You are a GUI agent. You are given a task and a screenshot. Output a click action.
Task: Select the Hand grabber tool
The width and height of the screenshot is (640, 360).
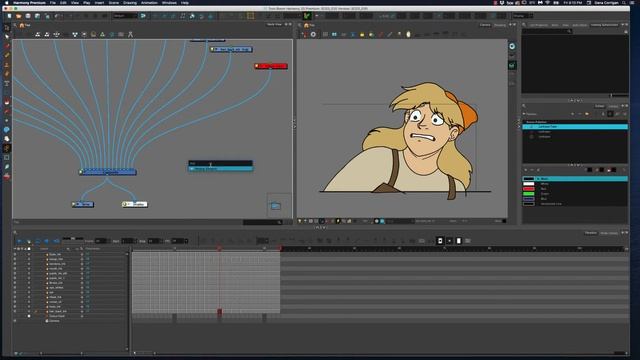[x=7, y=139]
